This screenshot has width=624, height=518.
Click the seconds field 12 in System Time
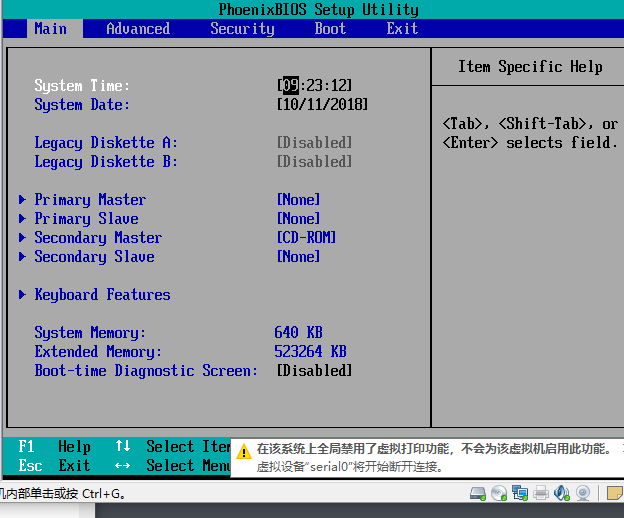pyautogui.click(x=338, y=85)
